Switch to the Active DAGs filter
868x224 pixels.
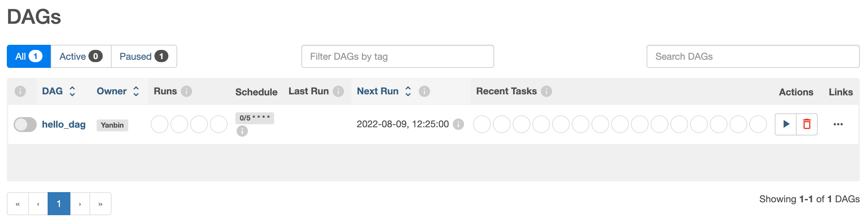pyautogui.click(x=81, y=56)
